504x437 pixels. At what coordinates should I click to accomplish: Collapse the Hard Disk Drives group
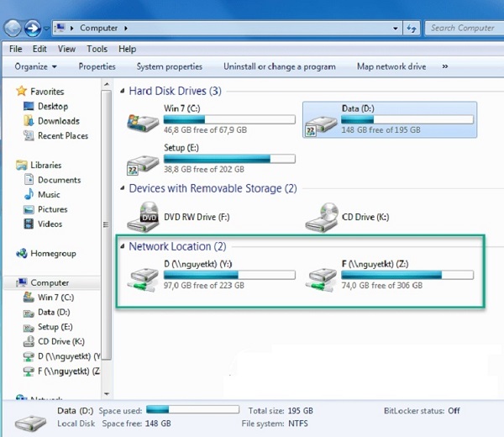tap(123, 91)
